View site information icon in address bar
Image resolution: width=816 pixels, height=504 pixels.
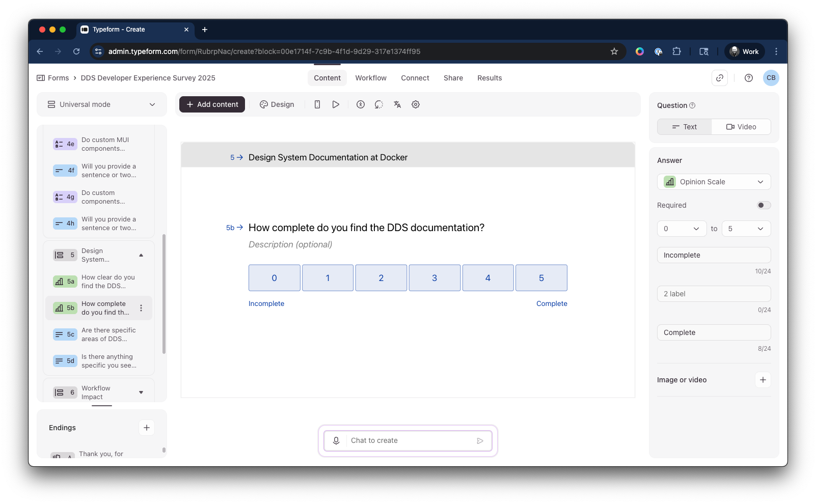tap(99, 51)
